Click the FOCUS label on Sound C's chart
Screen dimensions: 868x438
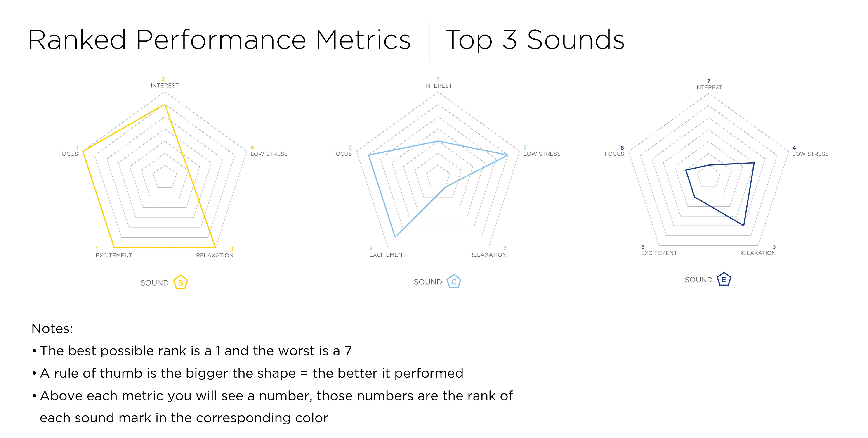342,154
